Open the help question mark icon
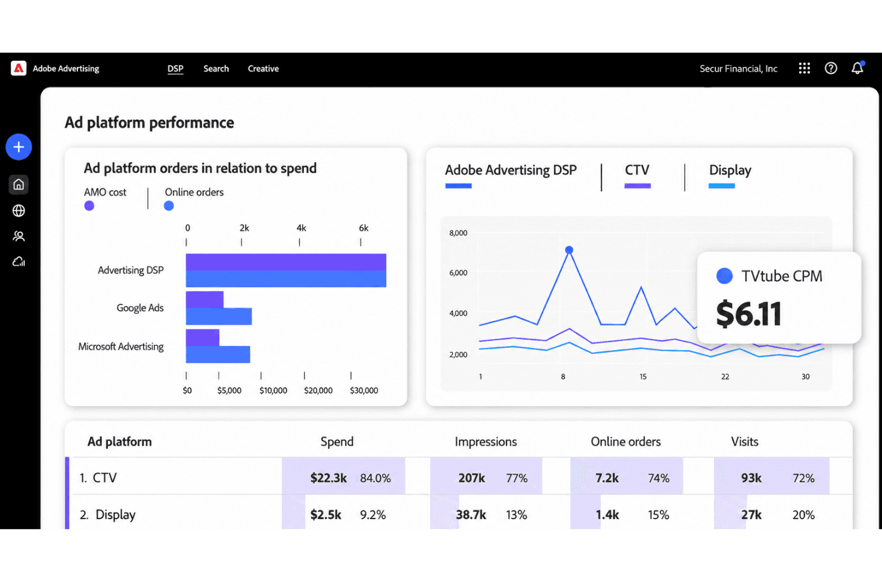 [831, 69]
